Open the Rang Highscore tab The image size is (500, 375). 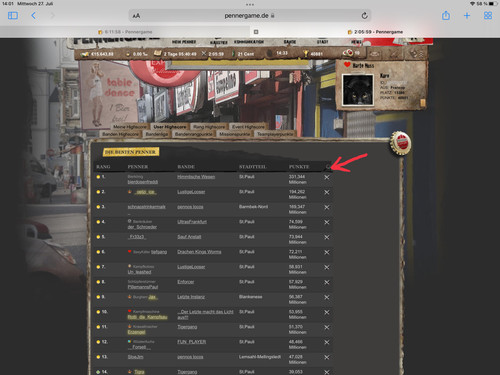[209, 127]
